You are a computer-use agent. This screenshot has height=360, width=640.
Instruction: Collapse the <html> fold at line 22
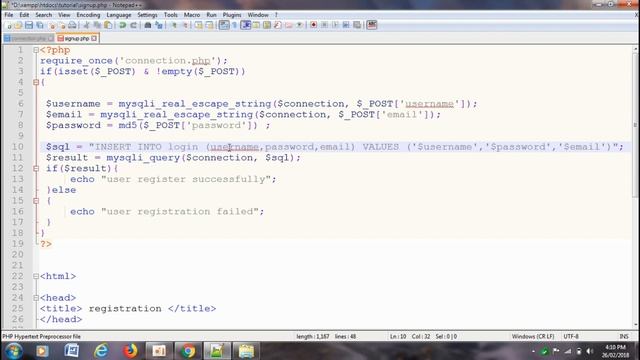[x=36, y=276]
